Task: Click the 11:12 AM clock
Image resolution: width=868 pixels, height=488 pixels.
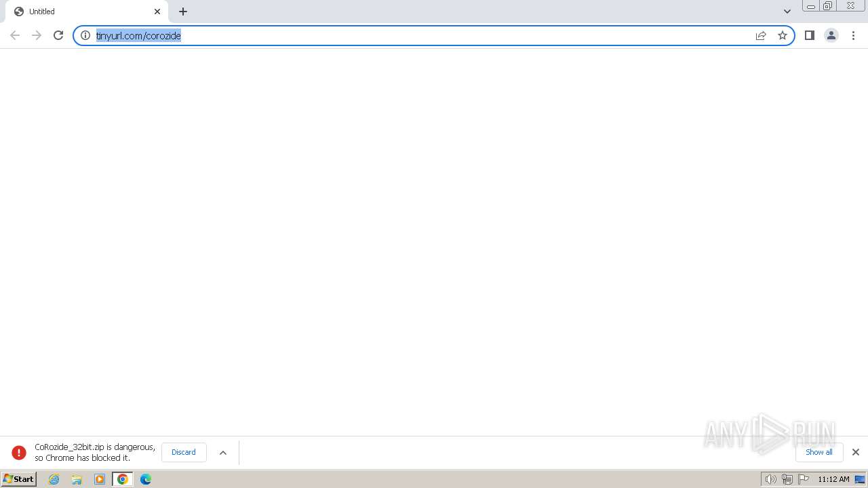Action: 833,479
